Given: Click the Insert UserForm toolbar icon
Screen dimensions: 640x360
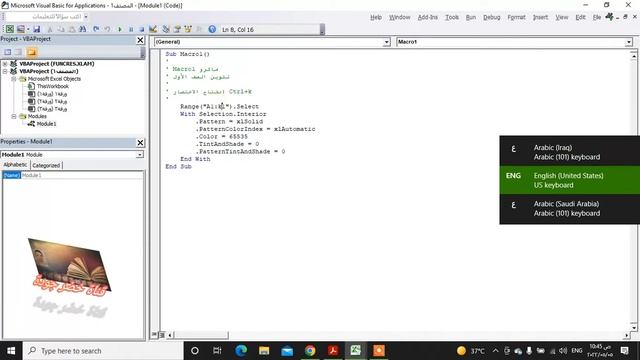Looking at the screenshot, I should (20, 29).
